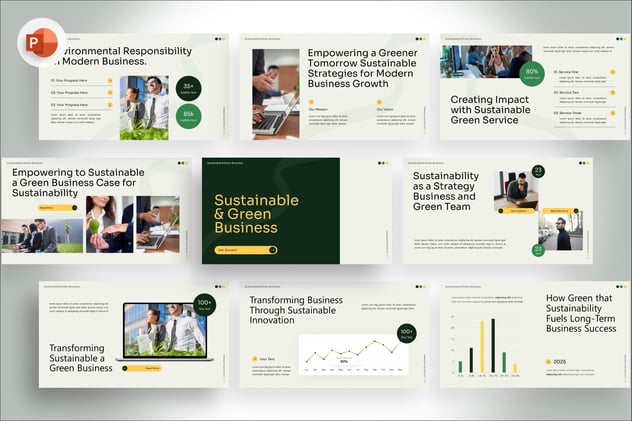Click the 100+ badge above the laptop image
The image size is (632, 421).
click(205, 304)
